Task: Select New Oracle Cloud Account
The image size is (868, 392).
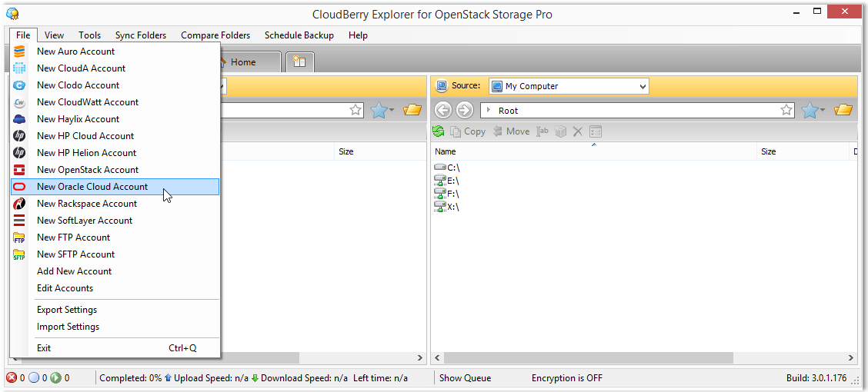Action: (x=115, y=187)
